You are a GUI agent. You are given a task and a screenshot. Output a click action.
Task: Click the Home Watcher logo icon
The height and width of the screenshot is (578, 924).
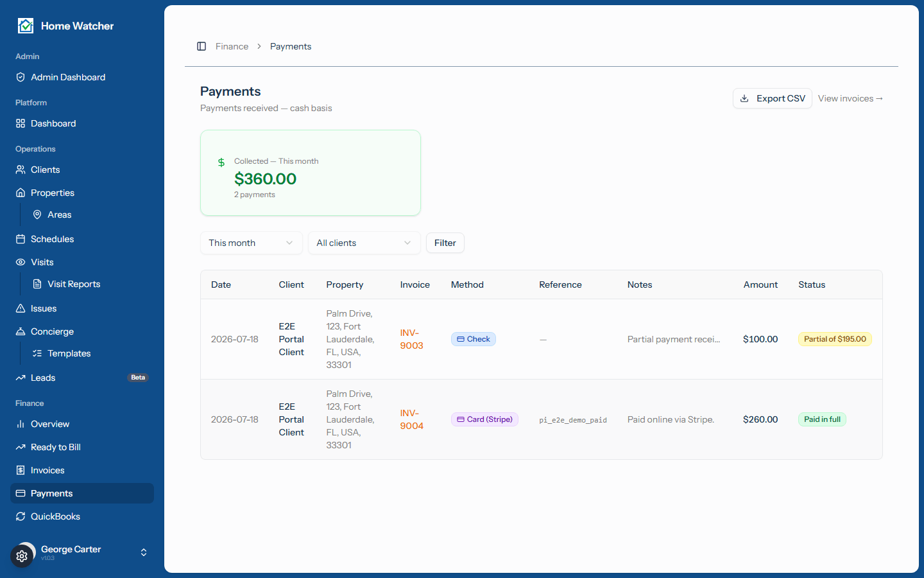pos(26,26)
